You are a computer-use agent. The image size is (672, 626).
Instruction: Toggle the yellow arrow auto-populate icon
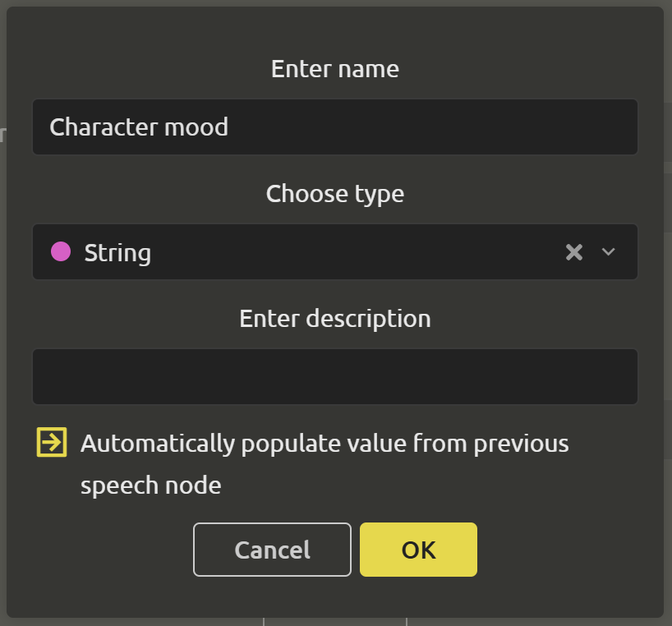click(x=52, y=442)
